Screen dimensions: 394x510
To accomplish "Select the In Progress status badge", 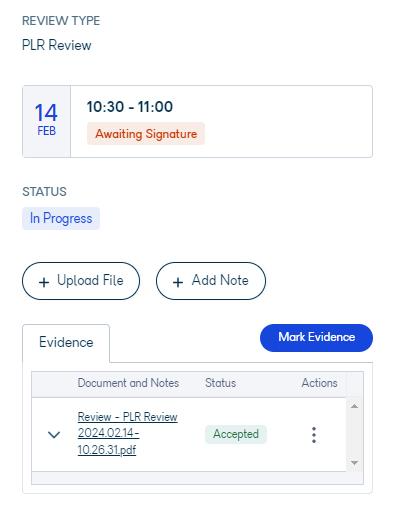I will (61, 218).
